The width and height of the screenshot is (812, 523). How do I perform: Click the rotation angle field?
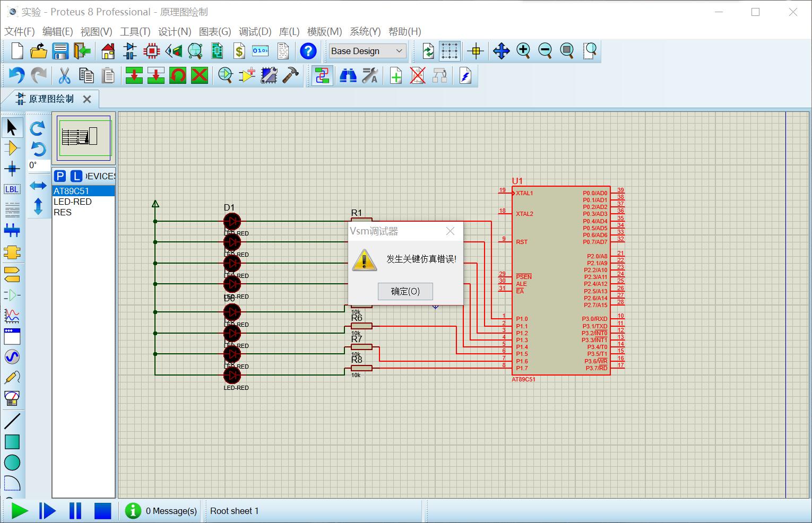38,165
